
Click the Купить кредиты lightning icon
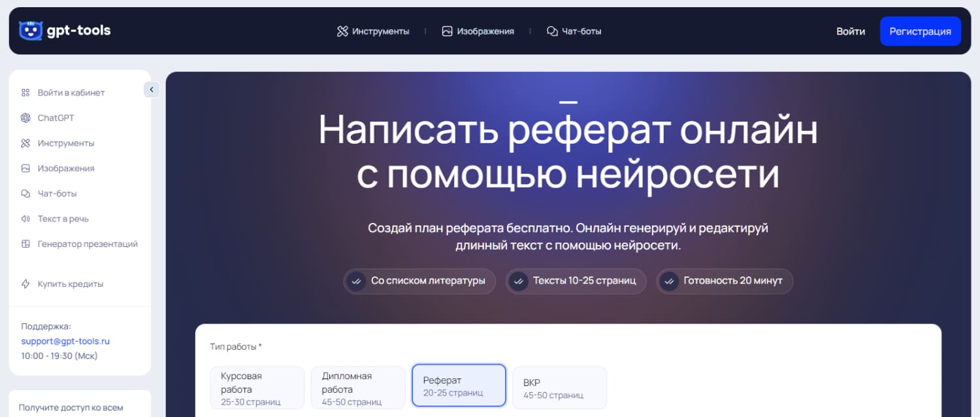[26, 283]
